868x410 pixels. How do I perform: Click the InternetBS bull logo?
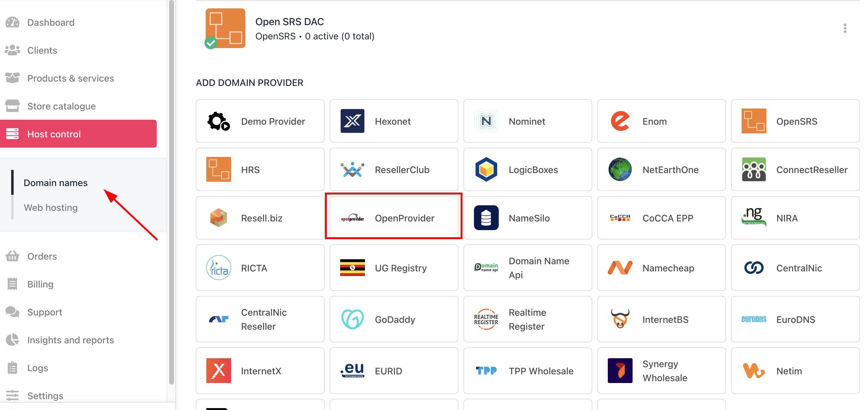pos(620,319)
